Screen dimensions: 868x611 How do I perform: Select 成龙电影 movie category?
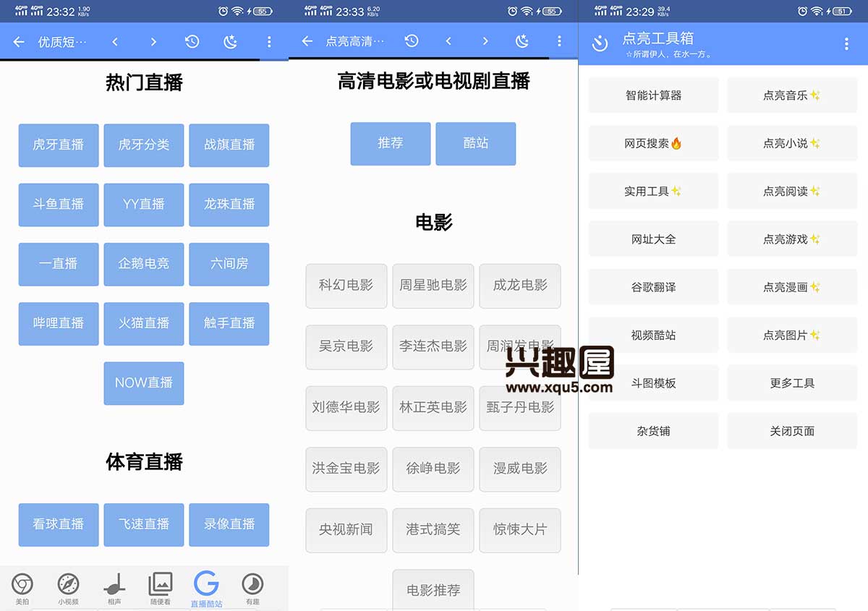tap(520, 286)
